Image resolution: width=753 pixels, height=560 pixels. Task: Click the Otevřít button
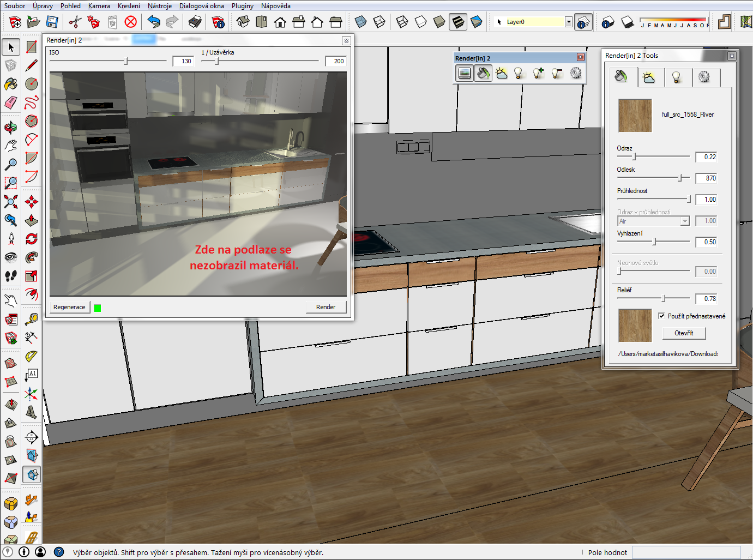[684, 333]
